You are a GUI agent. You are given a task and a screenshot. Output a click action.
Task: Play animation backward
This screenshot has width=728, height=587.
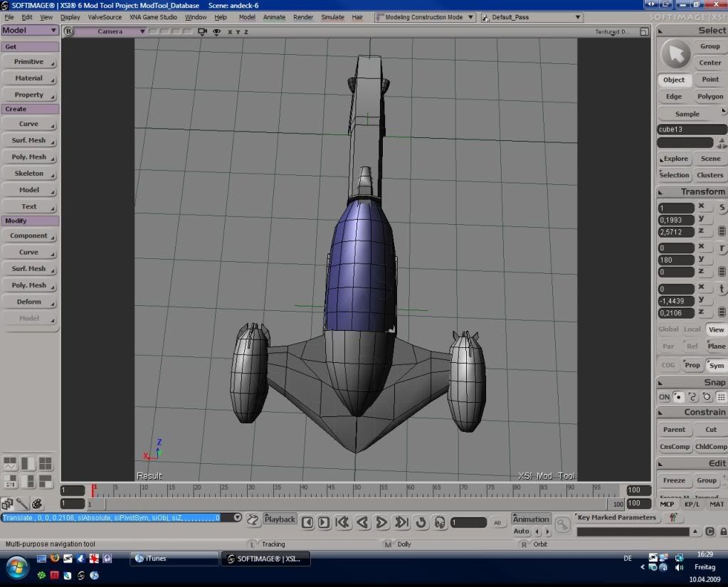(363, 522)
